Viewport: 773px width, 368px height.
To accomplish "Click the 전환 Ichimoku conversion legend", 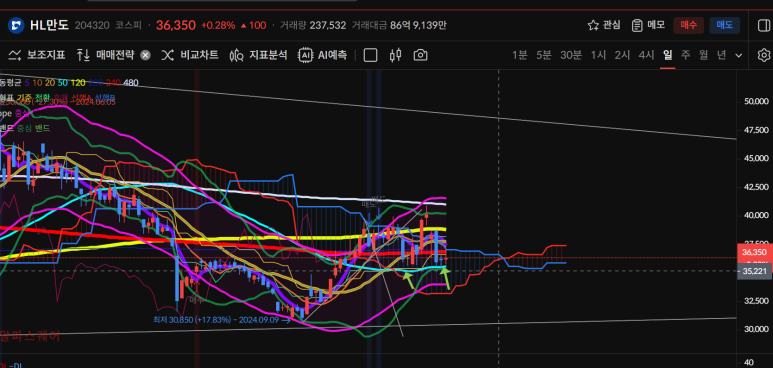I will pos(42,97).
